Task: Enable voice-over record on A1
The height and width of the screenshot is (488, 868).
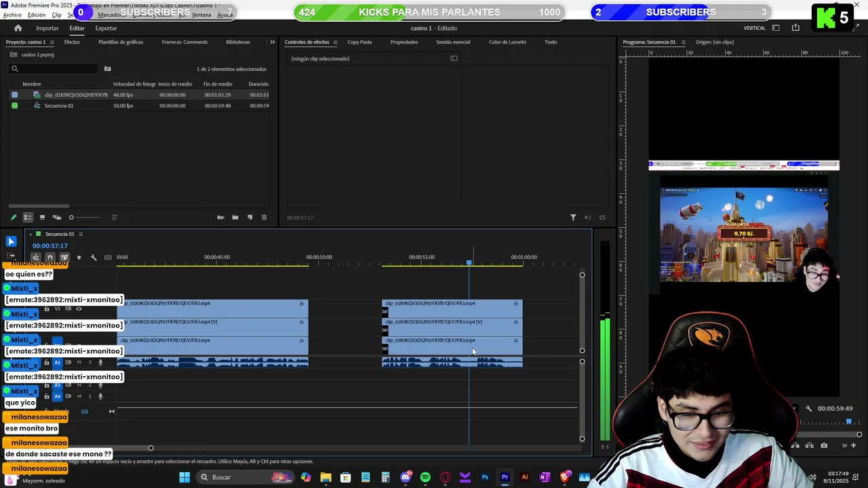Action: point(100,363)
